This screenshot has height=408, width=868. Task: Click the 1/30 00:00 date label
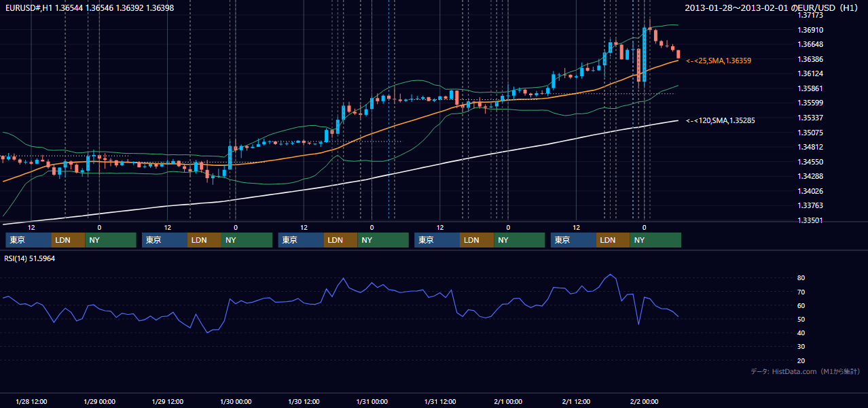tap(236, 401)
